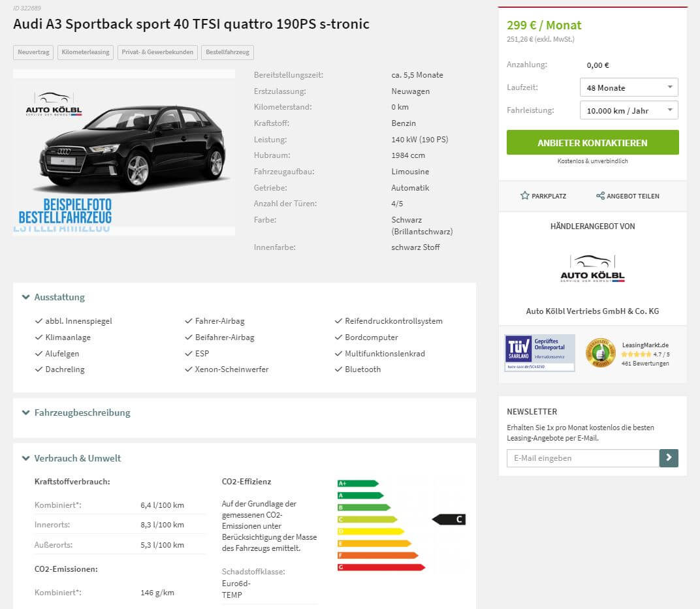Viewport: 700px width, 609px height.
Task: Submit newsletter with arrow button
Action: tap(668, 458)
